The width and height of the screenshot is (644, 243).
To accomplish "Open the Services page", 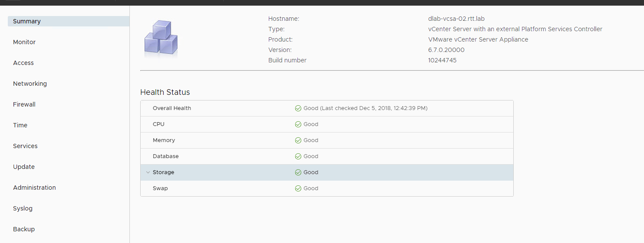I will click(x=25, y=146).
